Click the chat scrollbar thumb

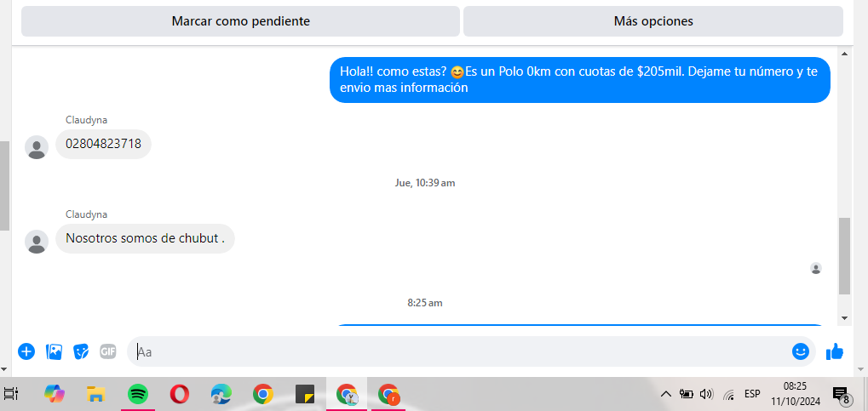844,255
